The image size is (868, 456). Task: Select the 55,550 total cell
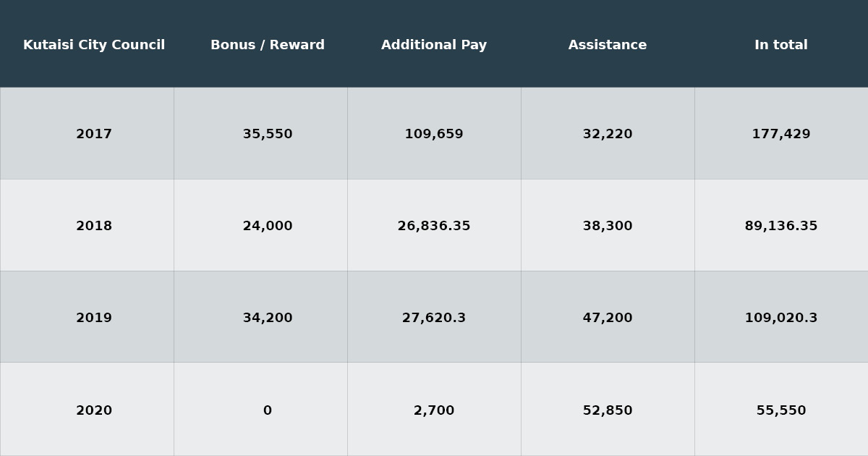tap(781, 410)
